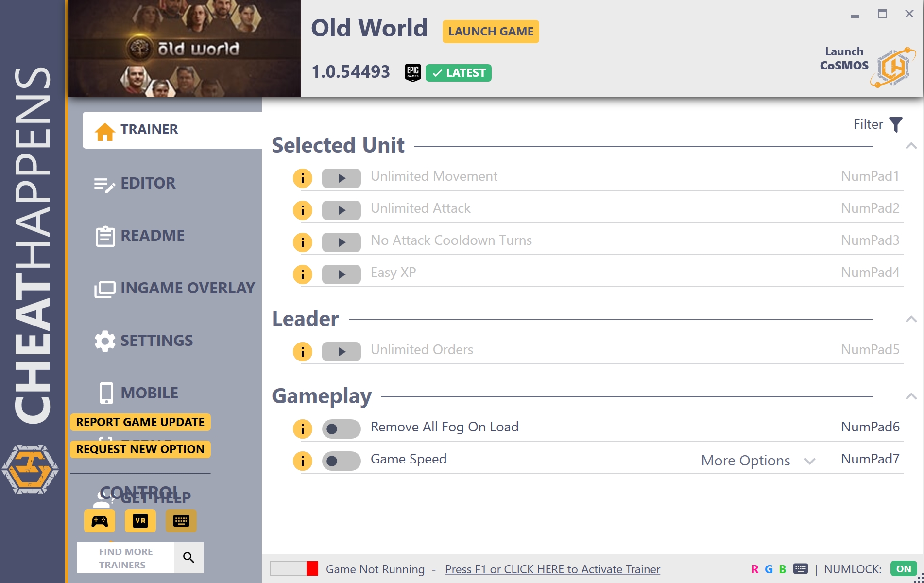This screenshot has height=583, width=924.
Task: View info for Game Speed option
Action: click(302, 461)
